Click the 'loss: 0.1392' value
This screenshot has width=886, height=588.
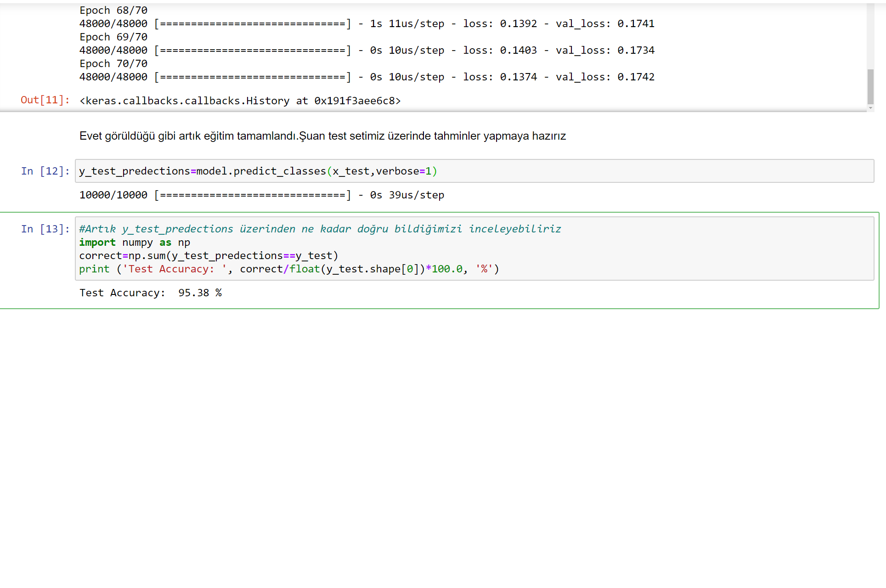pyautogui.click(x=500, y=23)
